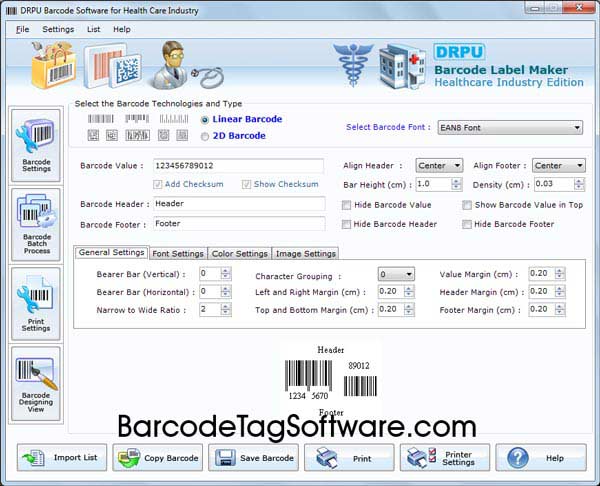Click the DRPU logo
This screenshot has width=600, height=486.
pos(459,52)
